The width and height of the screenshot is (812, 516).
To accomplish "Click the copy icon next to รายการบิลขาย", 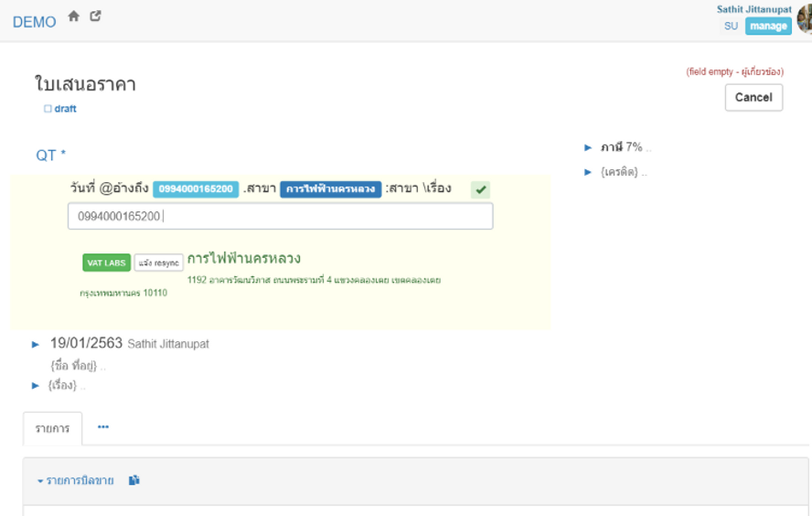I will coord(134,480).
